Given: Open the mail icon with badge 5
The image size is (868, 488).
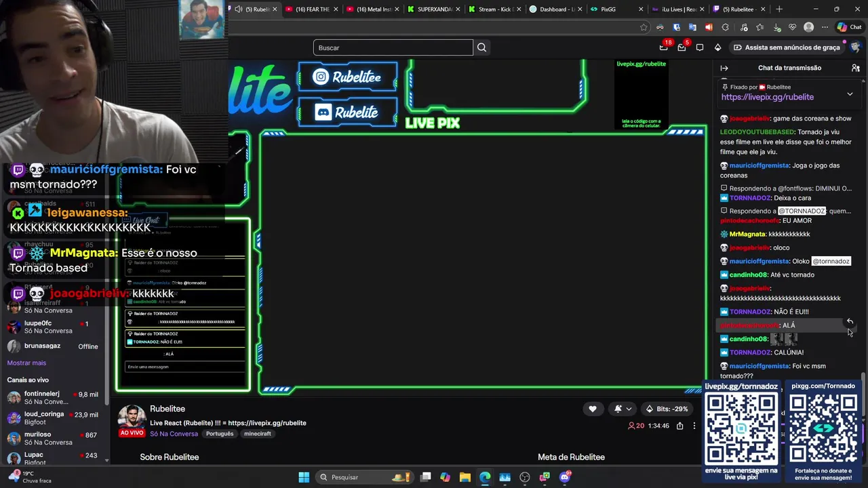Looking at the screenshot, I should tap(682, 47).
